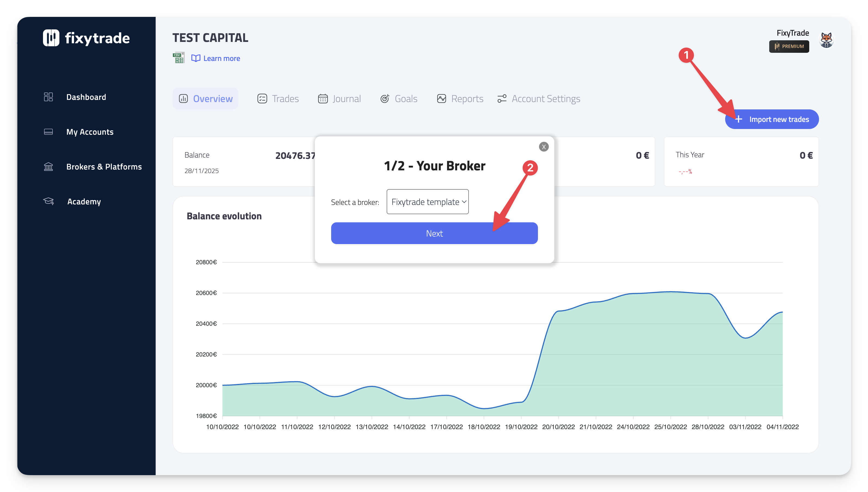868x492 pixels.
Task: Select the Overview tab
Action: click(x=205, y=99)
